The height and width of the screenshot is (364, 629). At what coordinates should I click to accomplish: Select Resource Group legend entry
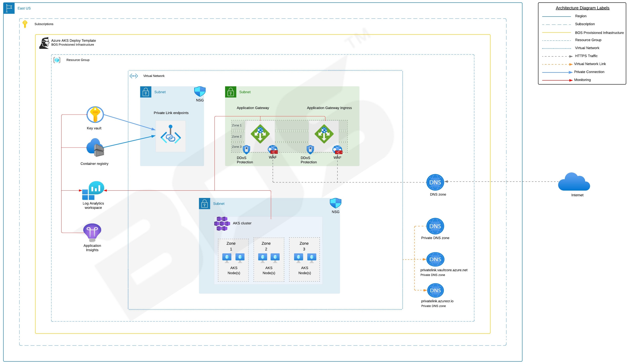[x=588, y=40]
